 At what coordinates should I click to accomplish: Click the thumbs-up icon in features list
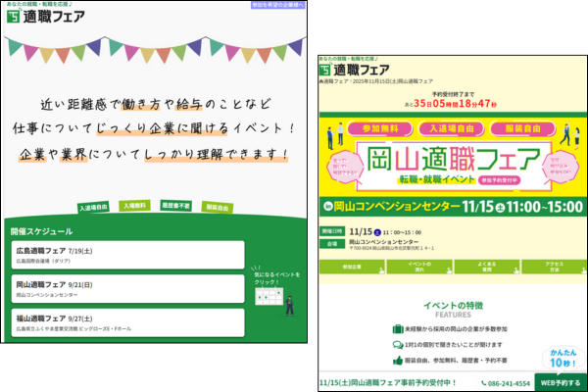[x=399, y=363]
